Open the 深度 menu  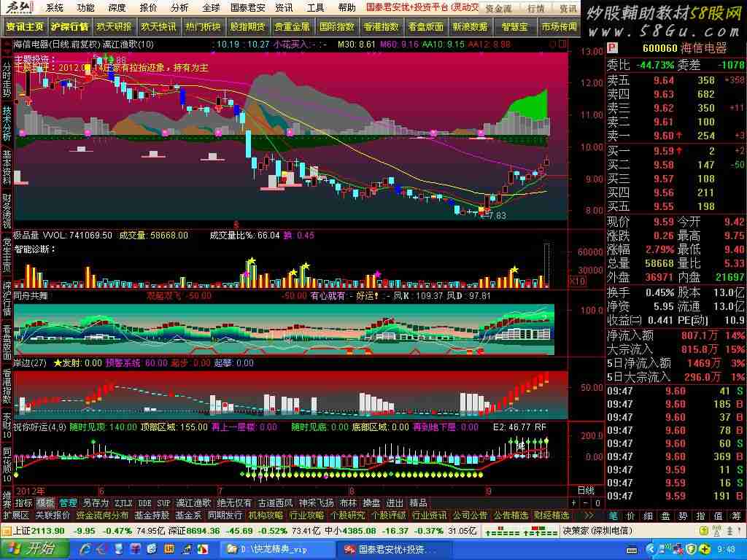click(117, 7)
